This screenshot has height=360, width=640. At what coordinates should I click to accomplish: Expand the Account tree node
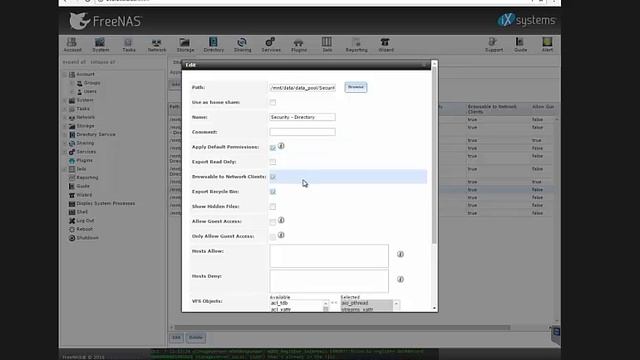65,75
